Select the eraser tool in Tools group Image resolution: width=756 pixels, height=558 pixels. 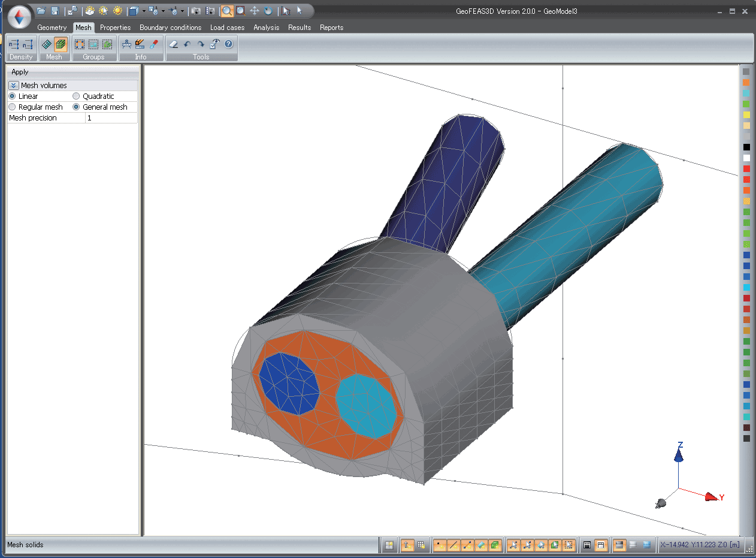[173, 44]
